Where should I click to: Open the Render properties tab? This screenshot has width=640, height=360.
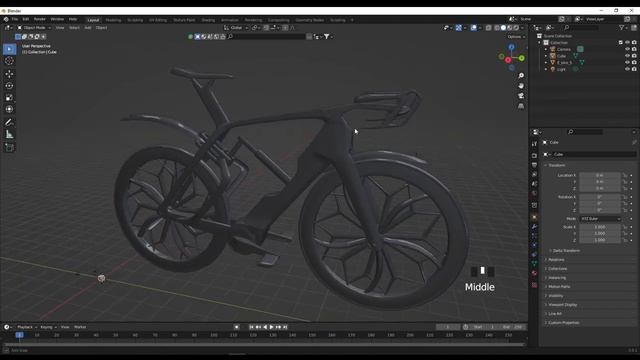click(x=534, y=156)
